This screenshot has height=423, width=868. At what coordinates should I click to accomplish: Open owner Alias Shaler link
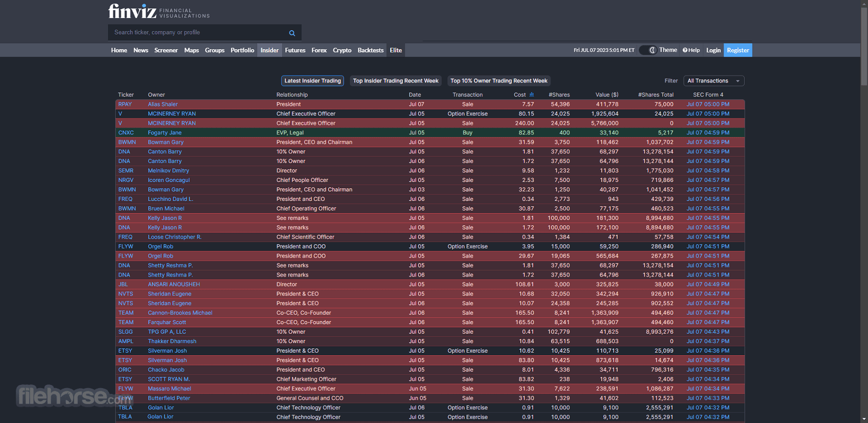point(163,104)
